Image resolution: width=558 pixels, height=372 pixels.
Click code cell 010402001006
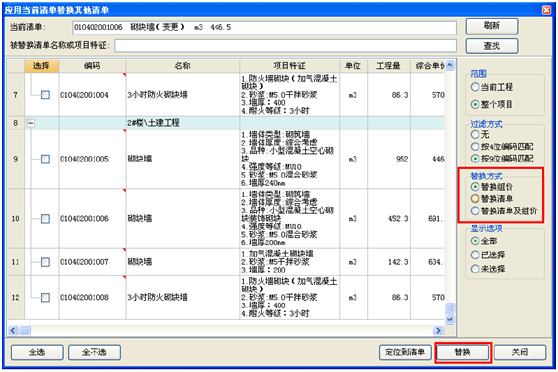coord(92,219)
